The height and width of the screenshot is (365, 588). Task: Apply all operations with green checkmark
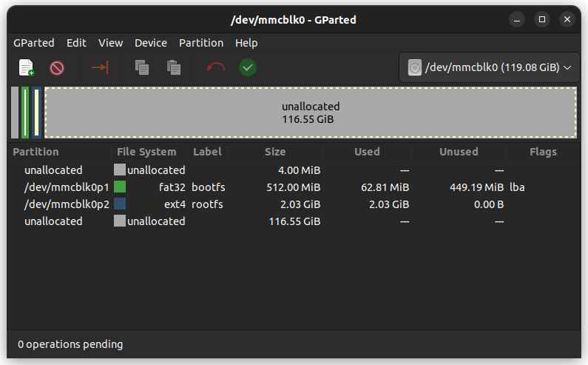tap(248, 67)
